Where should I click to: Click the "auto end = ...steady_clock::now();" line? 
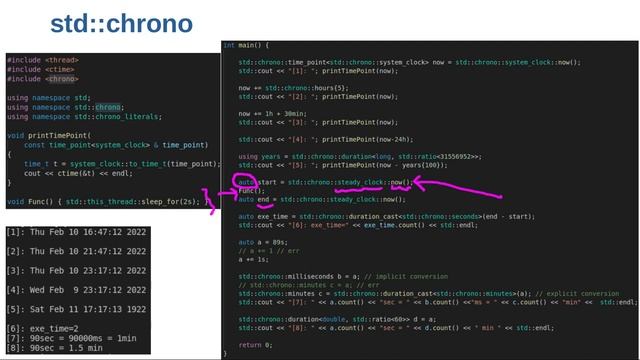coord(322,200)
